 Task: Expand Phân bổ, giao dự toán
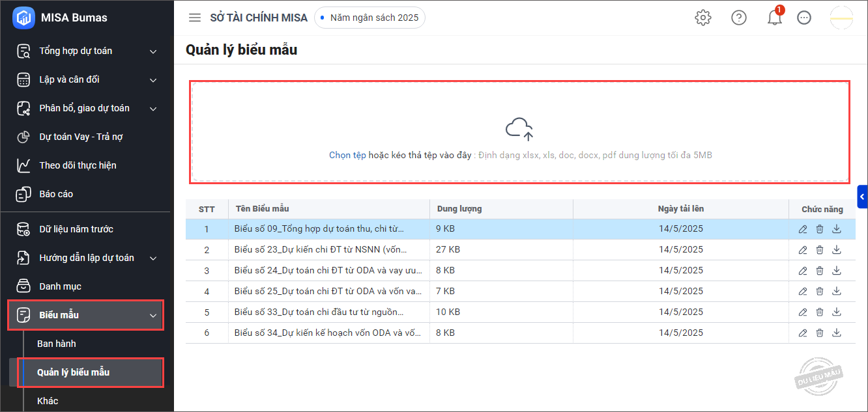pyautogui.click(x=153, y=109)
